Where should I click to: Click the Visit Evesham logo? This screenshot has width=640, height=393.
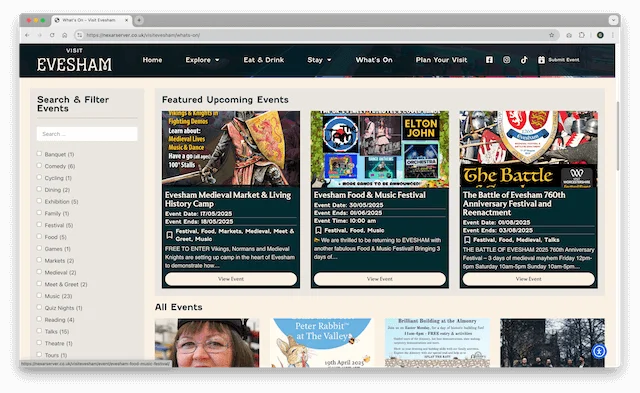74,60
